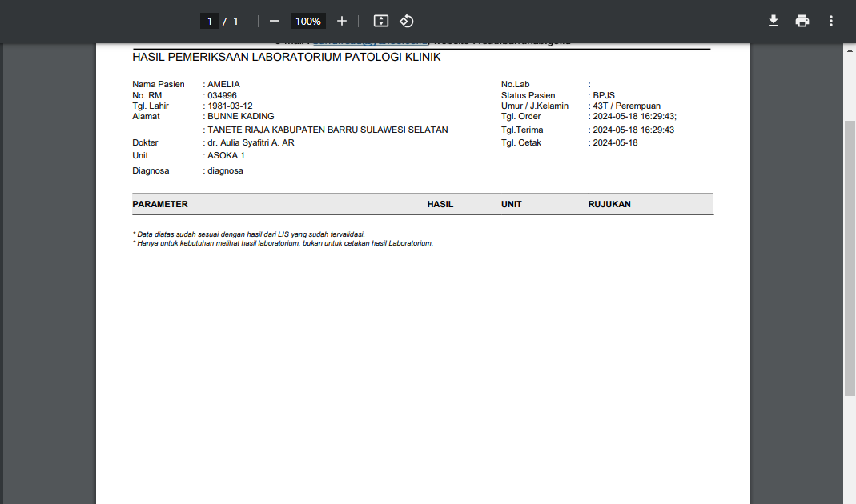Click the page number input field

pyautogui.click(x=209, y=21)
